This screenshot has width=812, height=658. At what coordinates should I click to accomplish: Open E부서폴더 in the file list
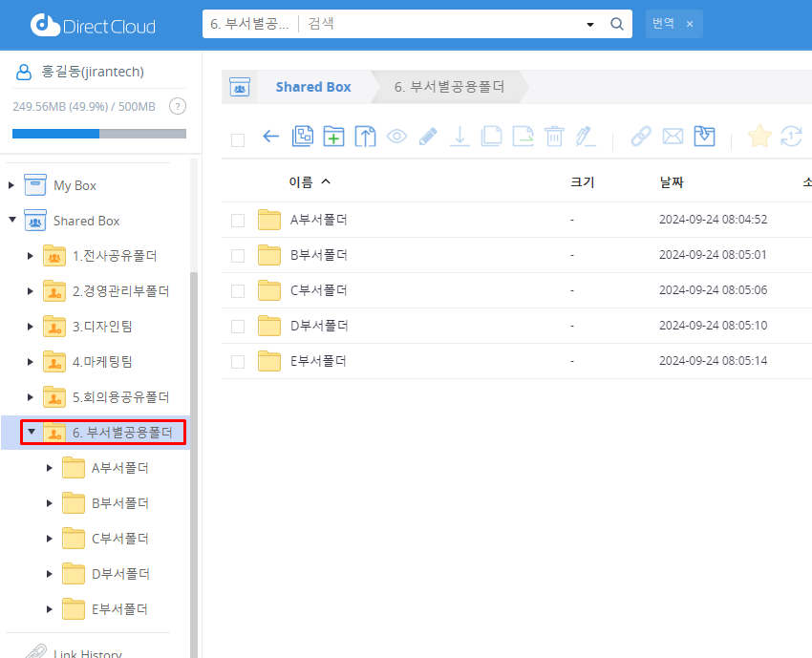(318, 361)
